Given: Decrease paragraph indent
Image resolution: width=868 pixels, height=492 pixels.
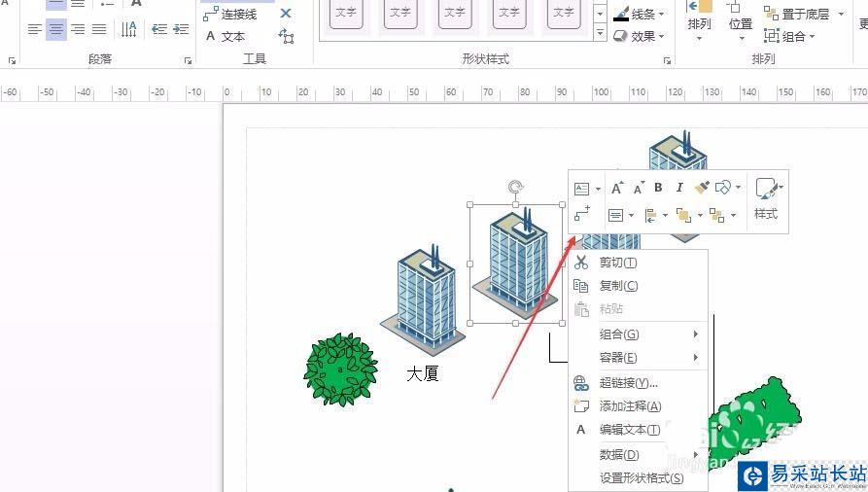Looking at the screenshot, I should [x=159, y=29].
